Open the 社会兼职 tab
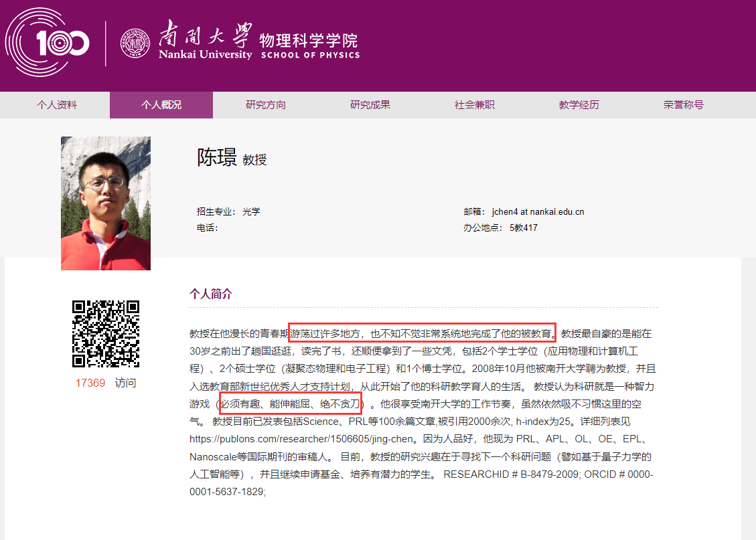 click(475, 105)
